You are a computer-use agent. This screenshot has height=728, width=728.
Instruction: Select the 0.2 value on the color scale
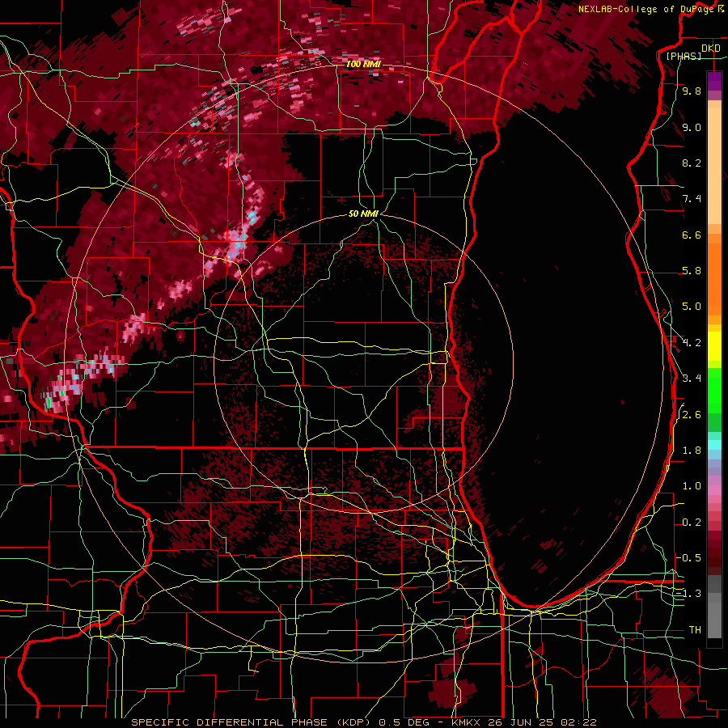point(692,523)
